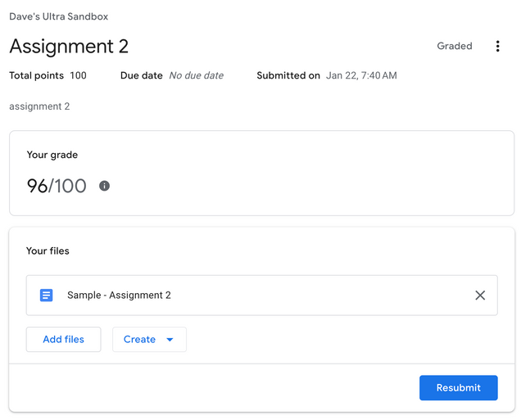Click the Assignment 2 heading

point(69,46)
